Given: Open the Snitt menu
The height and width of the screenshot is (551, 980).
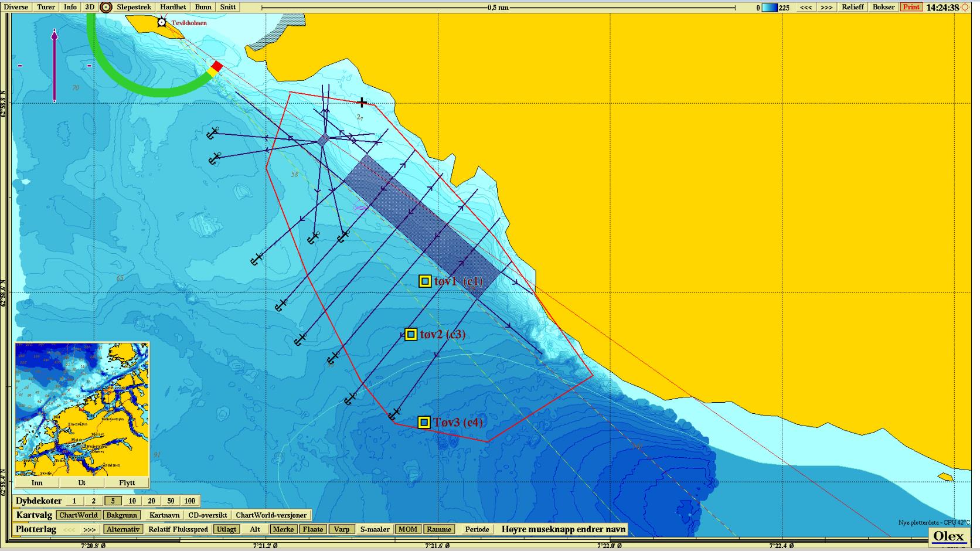Looking at the screenshot, I should [x=228, y=7].
